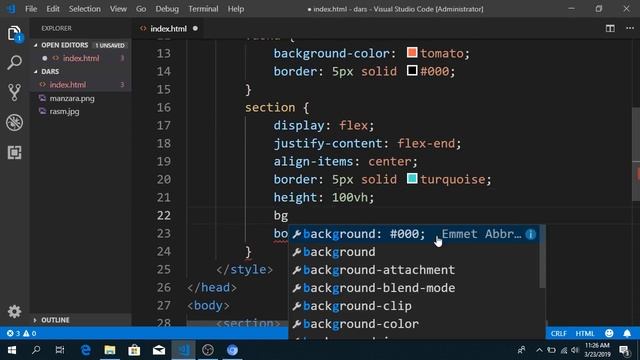
Task: Open the Help menu
Action: [x=236, y=9]
